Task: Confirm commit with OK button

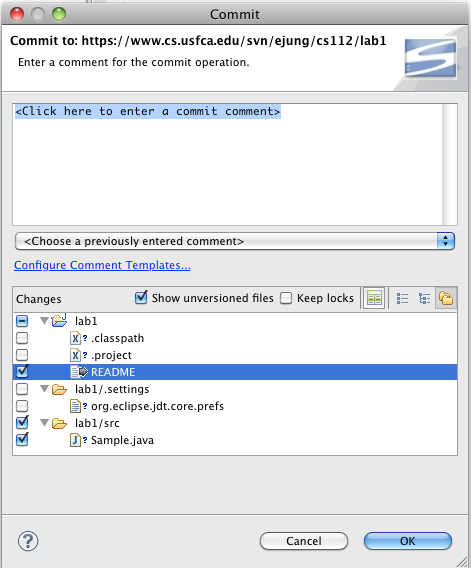Action: click(408, 541)
